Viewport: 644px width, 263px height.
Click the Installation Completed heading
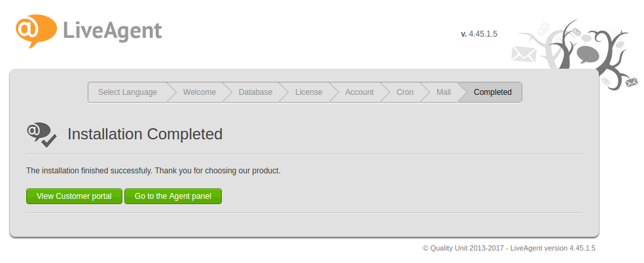[145, 134]
